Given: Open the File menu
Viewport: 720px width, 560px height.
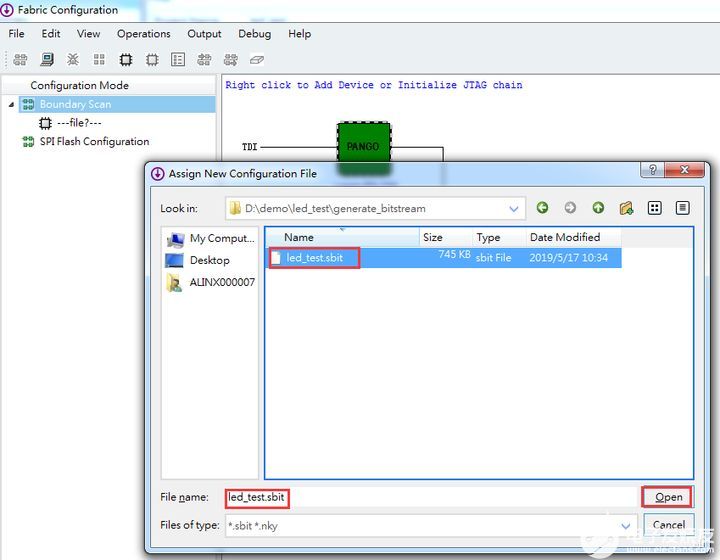Looking at the screenshot, I should click(x=17, y=34).
